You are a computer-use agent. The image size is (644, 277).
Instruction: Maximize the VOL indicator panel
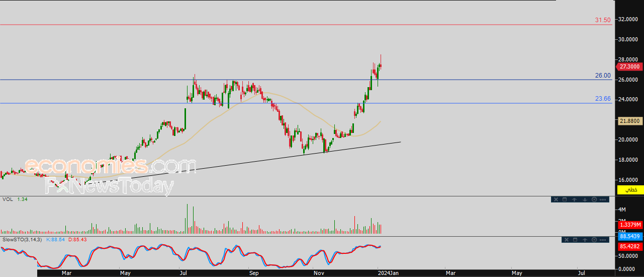[565, 199]
